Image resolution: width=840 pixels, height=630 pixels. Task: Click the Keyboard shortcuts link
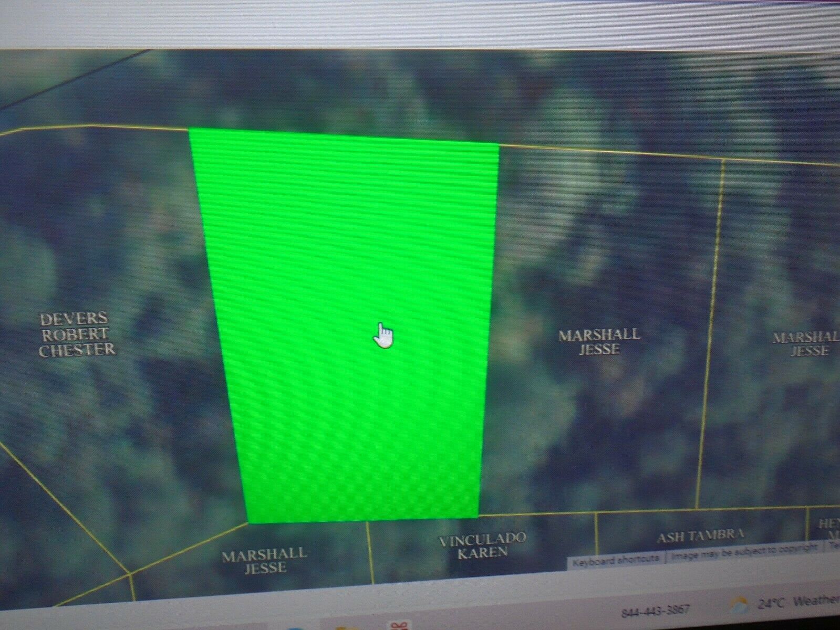pyautogui.click(x=615, y=561)
